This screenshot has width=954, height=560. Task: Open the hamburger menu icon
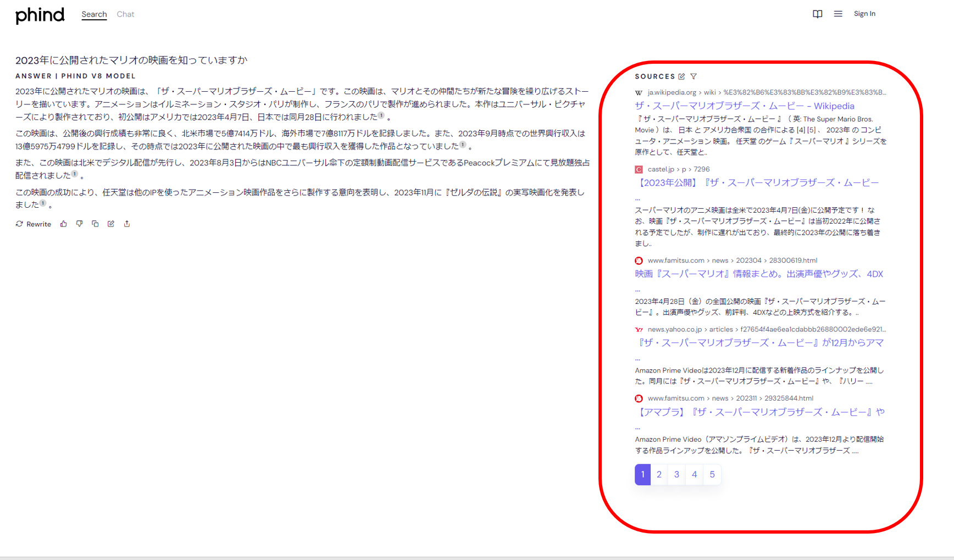tap(837, 14)
